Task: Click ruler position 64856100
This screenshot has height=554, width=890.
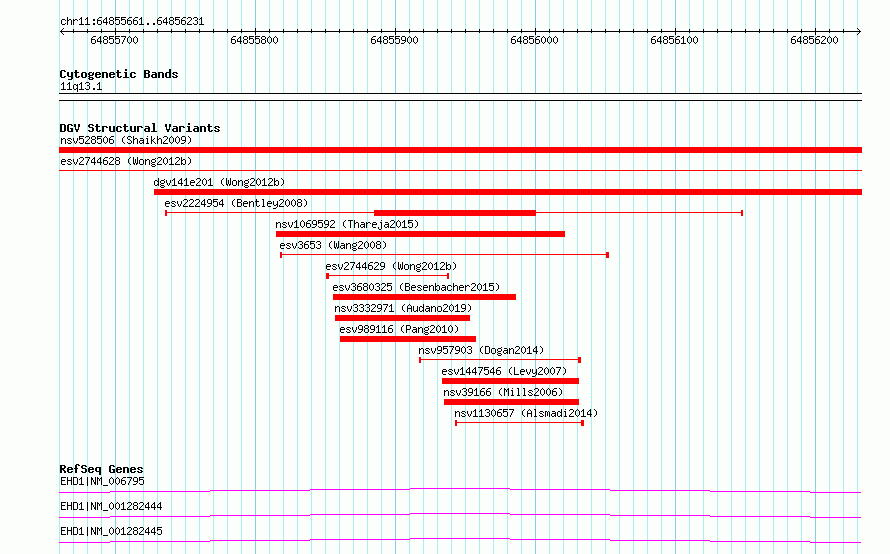Action: point(674,40)
